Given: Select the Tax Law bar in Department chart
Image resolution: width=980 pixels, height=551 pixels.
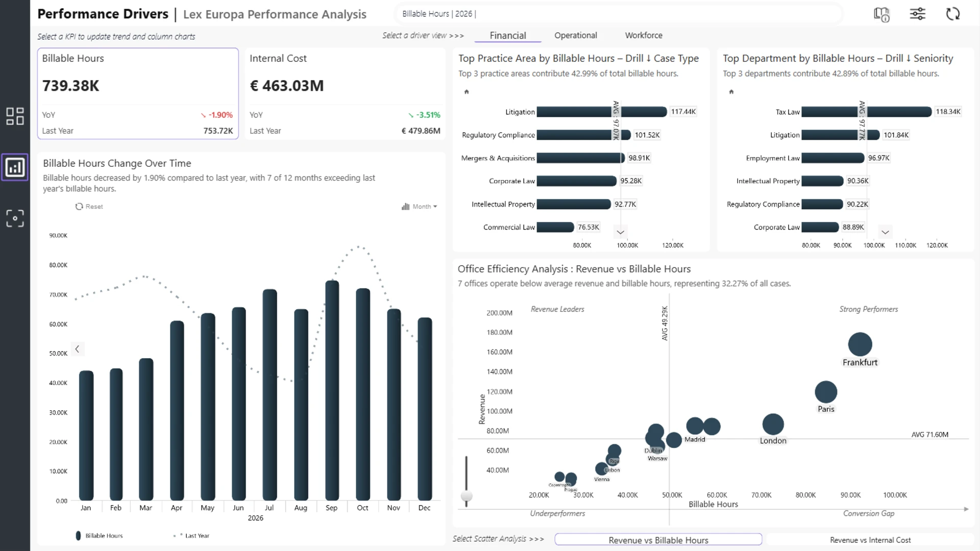Looking at the screenshot, I should (867, 112).
